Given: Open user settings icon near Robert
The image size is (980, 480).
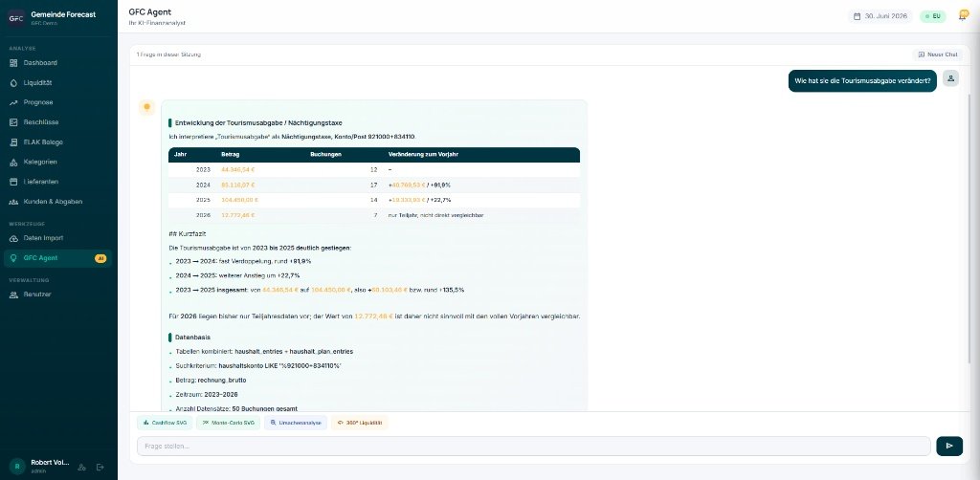Looking at the screenshot, I should pyautogui.click(x=81, y=467).
